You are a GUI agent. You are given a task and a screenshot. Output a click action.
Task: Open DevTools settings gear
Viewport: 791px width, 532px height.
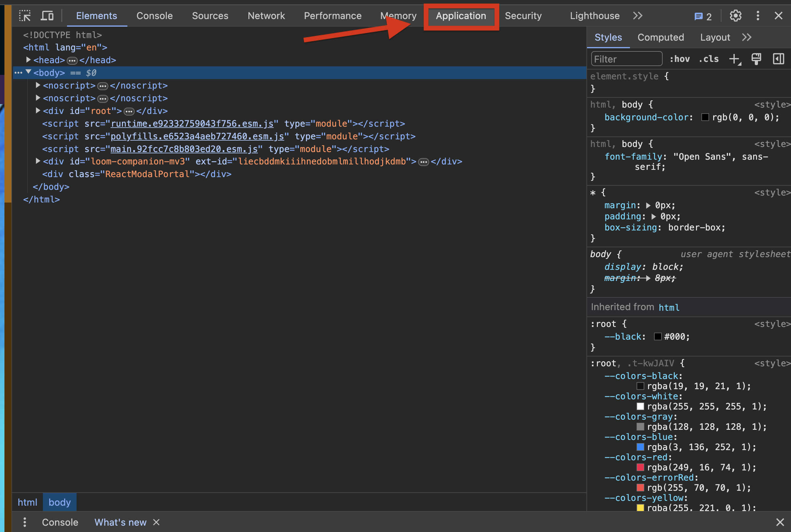pyautogui.click(x=735, y=16)
